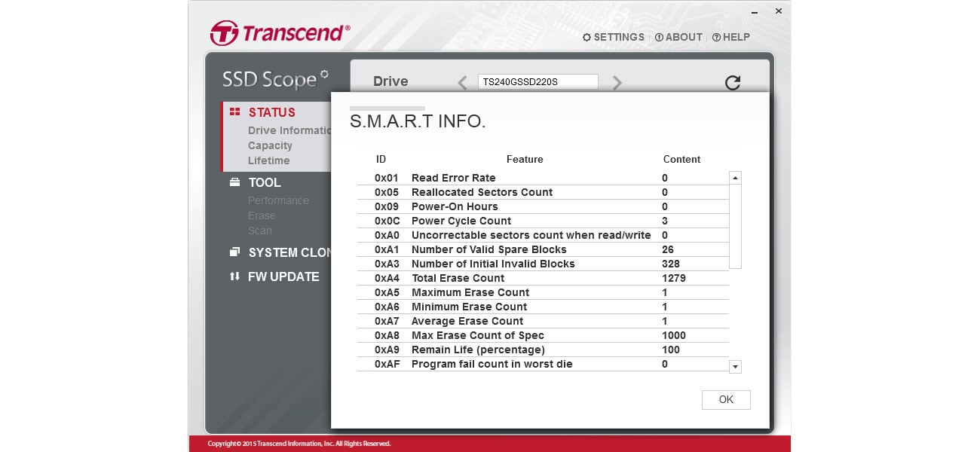The image size is (980, 452).
Task: Switch to the Capacity view
Action: pos(271,145)
